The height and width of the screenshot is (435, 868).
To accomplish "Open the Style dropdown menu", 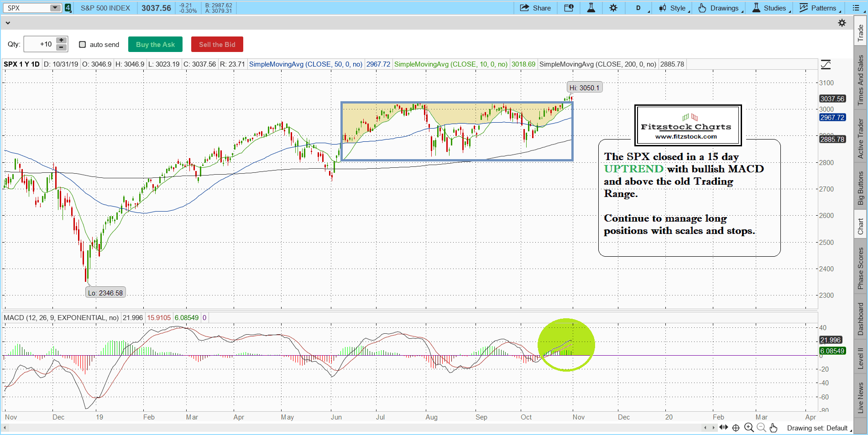I will coord(674,8).
